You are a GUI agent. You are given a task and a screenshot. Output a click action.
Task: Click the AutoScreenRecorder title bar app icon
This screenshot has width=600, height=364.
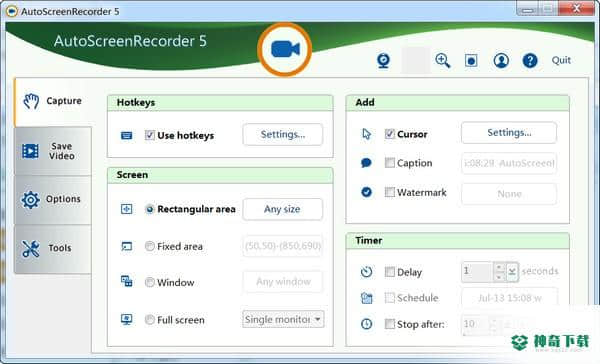pos(11,11)
